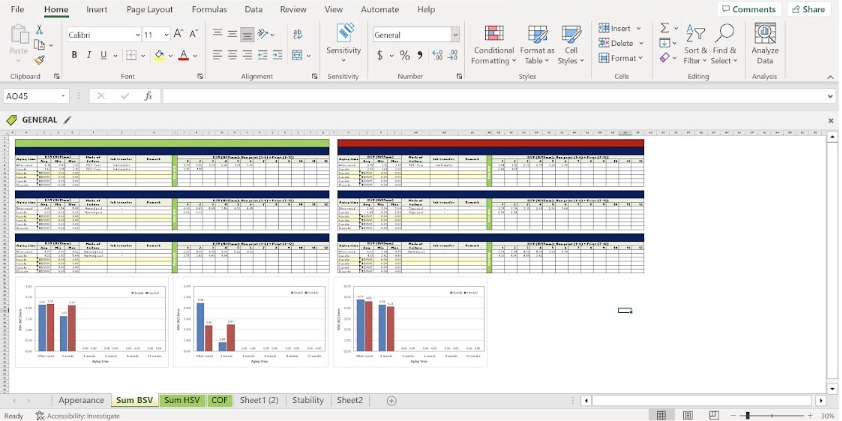
Task: Open the Comments pane
Action: 749,9
